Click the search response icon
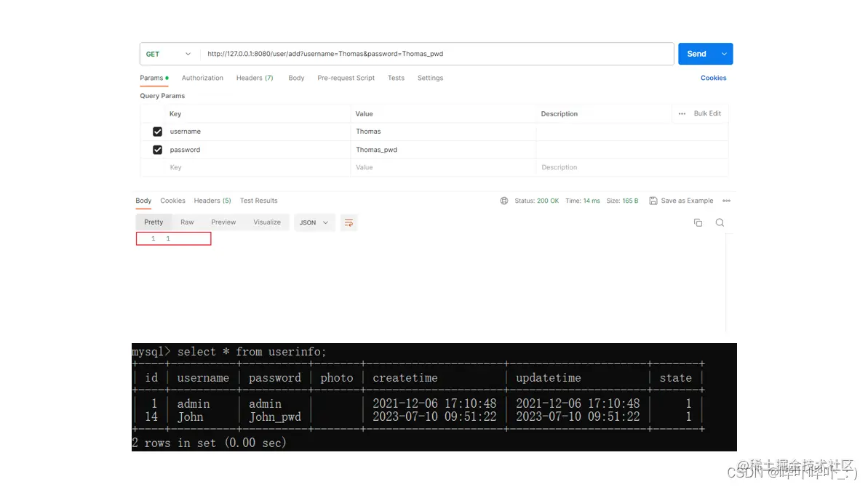Viewport: 868px width, 487px height. pos(720,222)
